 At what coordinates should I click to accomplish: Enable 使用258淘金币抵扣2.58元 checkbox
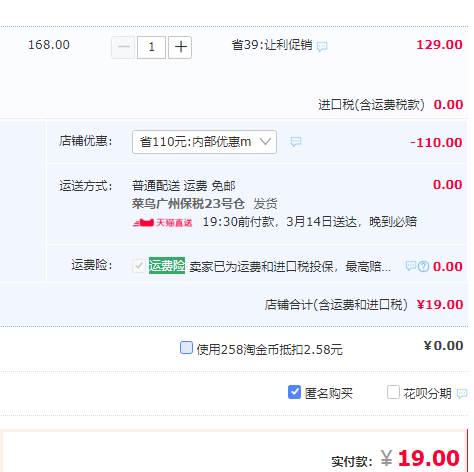186,348
